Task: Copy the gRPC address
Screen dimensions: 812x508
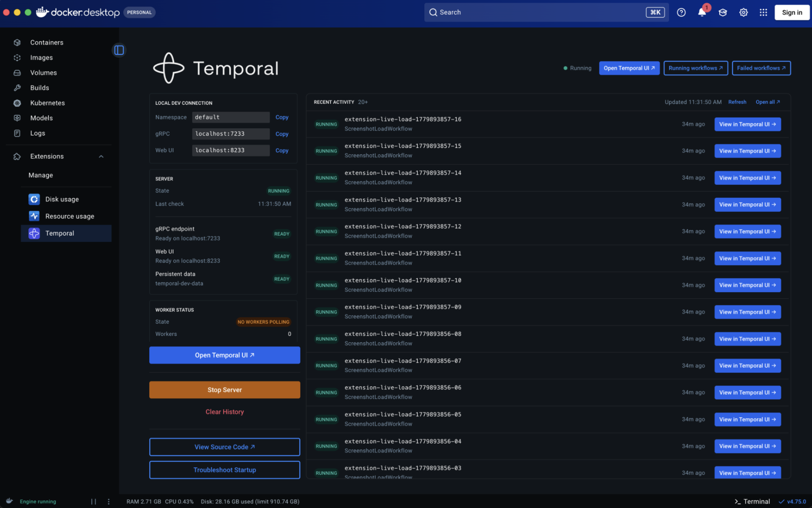Action: (x=282, y=134)
